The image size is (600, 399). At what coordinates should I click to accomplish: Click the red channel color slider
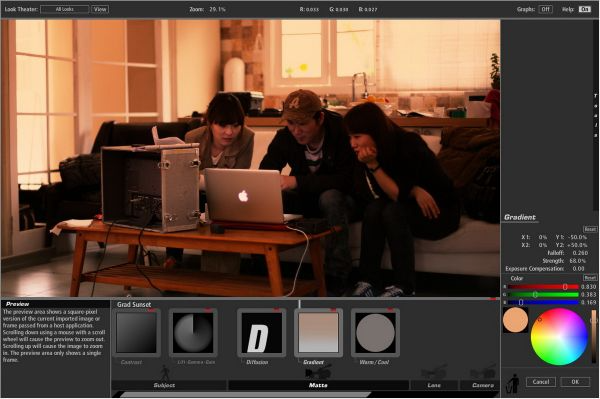pos(543,287)
